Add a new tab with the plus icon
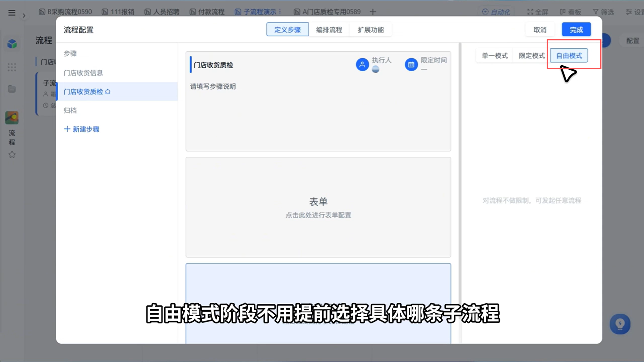 click(x=373, y=12)
